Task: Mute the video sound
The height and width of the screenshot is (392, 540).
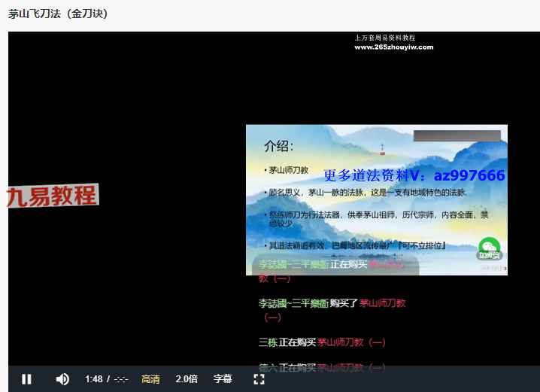Action: pyautogui.click(x=62, y=379)
